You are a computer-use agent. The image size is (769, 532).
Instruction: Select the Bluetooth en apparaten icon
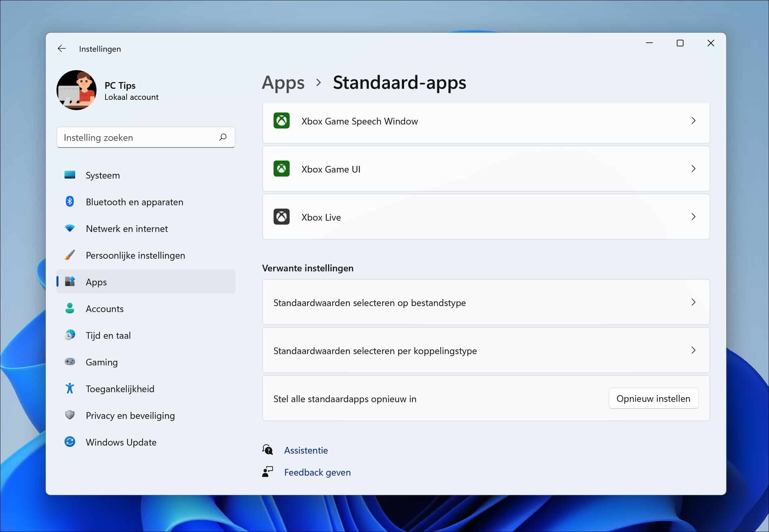click(x=70, y=202)
